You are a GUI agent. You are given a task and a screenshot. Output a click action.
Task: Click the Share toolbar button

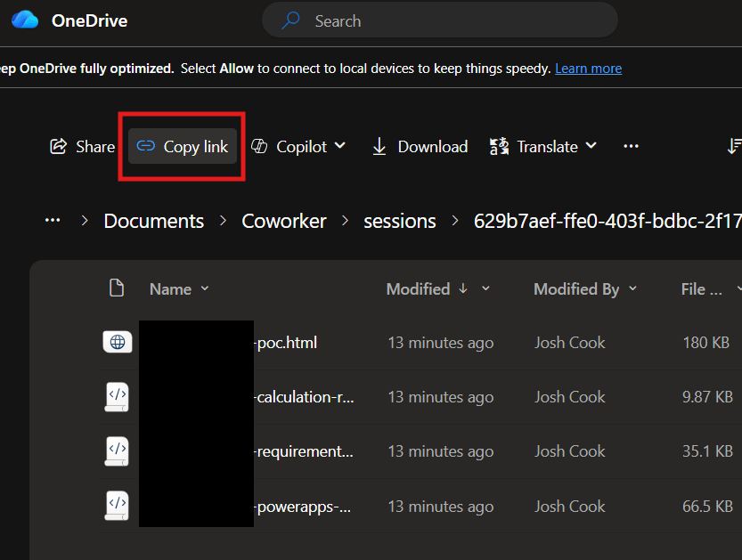(82, 147)
